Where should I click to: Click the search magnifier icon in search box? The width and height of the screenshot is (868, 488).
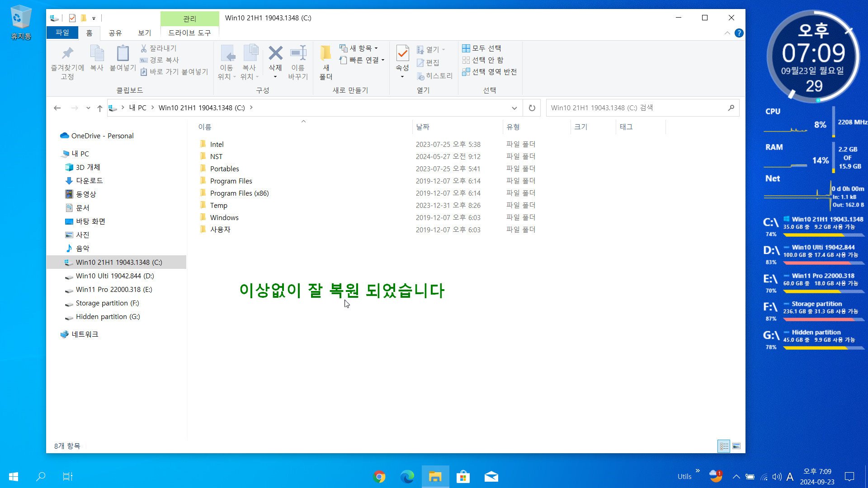[x=731, y=108]
